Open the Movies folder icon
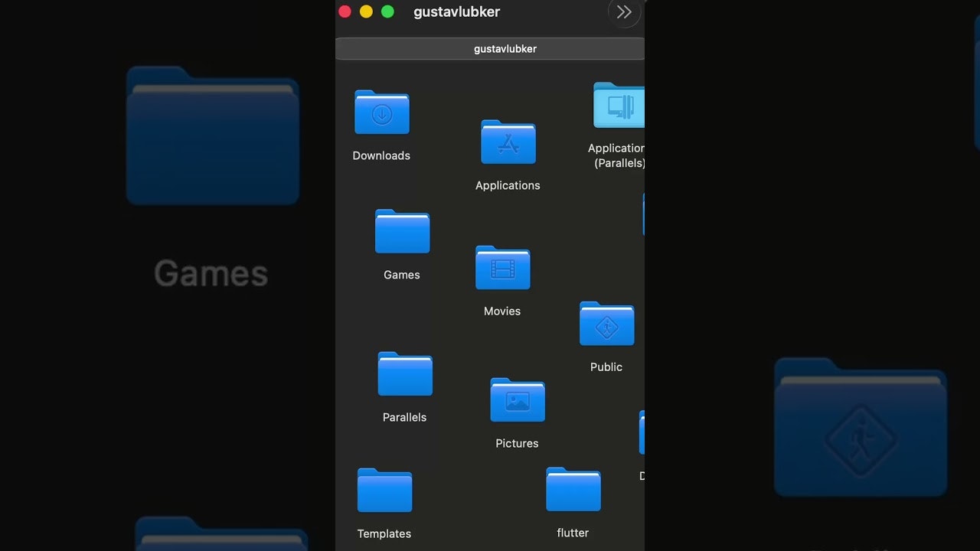 click(502, 268)
